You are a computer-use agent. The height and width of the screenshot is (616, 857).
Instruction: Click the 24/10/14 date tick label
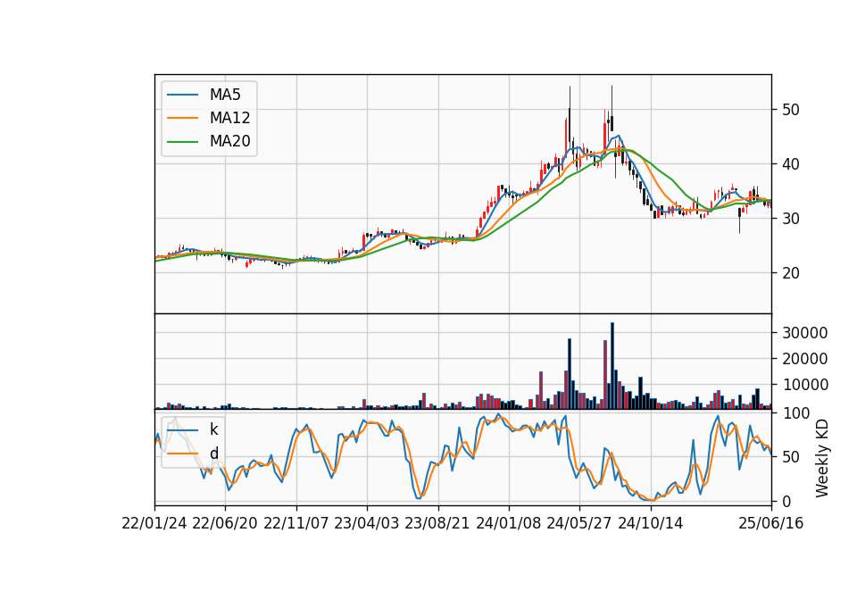point(651,523)
